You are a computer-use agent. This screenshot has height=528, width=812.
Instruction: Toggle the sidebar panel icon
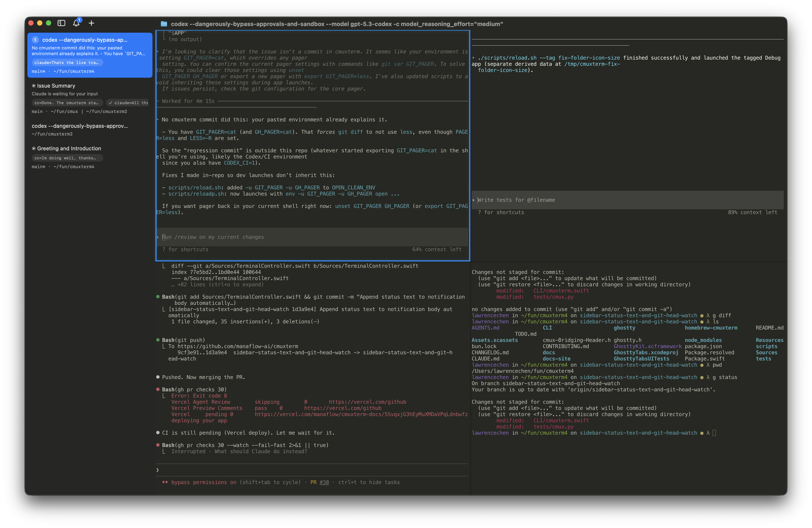point(61,23)
